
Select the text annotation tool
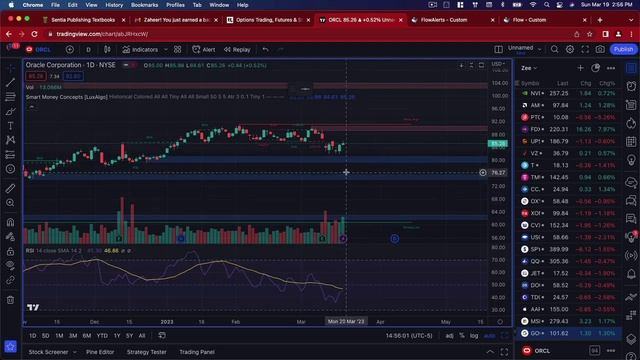10,126
